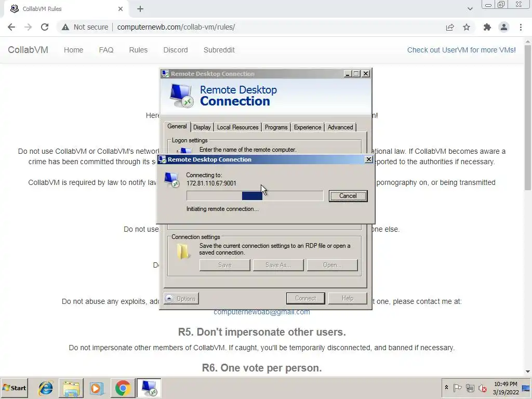This screenshot has height=399, width=532.
Task: Bookmark this page with the star
Action: [467, 27]
